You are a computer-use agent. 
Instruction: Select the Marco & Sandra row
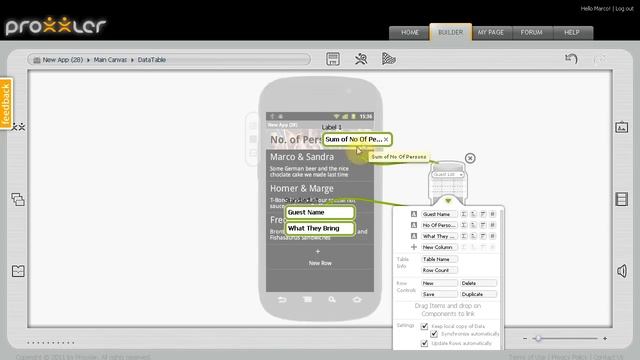click(320, 165)
